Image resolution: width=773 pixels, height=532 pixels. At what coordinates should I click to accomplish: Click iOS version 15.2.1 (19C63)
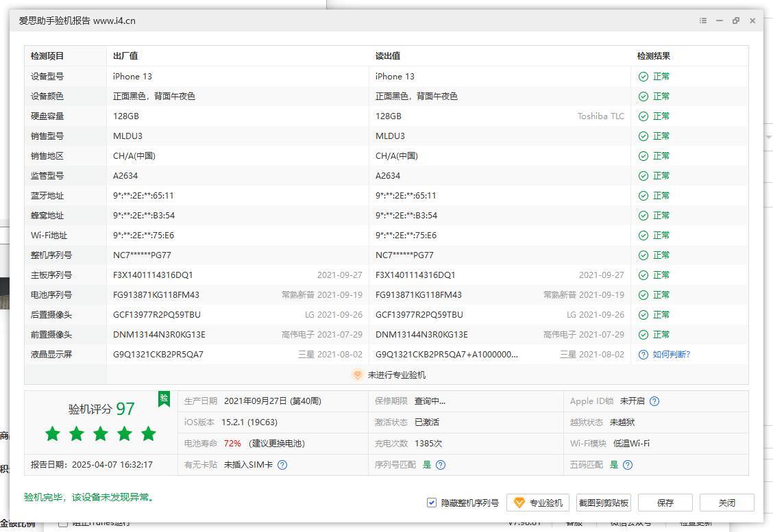coord(249,422)
